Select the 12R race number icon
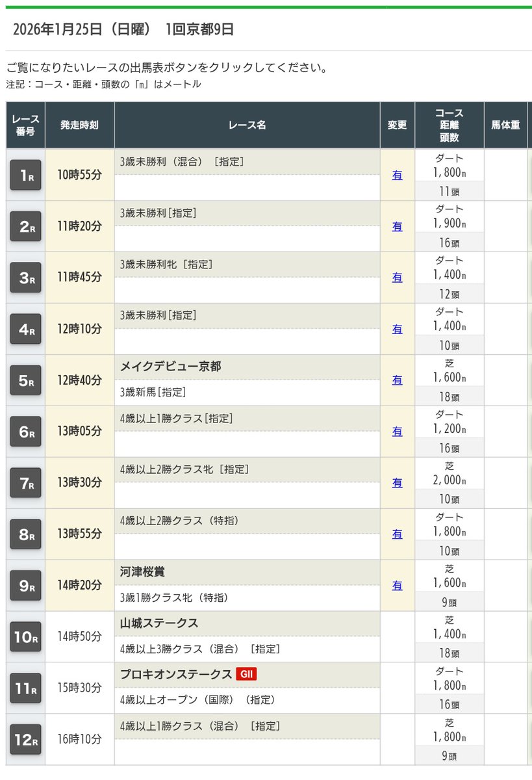532x780 pixels. 25,740
